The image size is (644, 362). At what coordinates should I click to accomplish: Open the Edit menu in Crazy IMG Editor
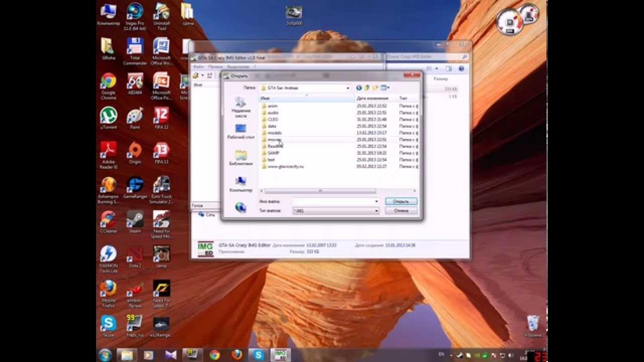point(215,66)
